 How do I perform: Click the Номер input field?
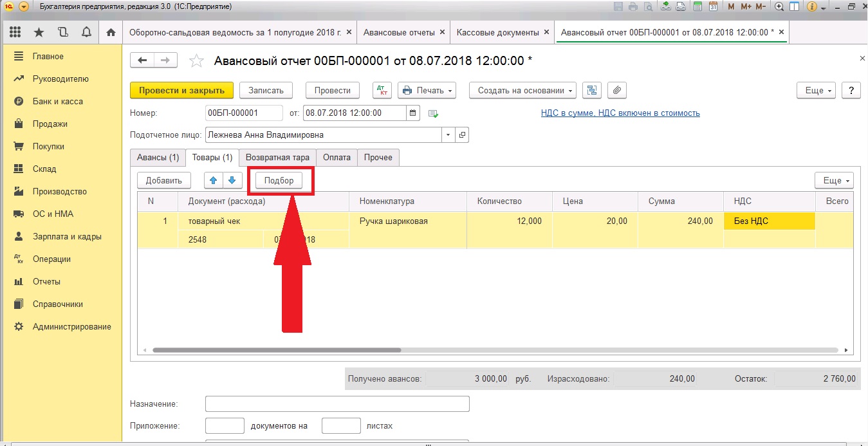tap(244, 113)
